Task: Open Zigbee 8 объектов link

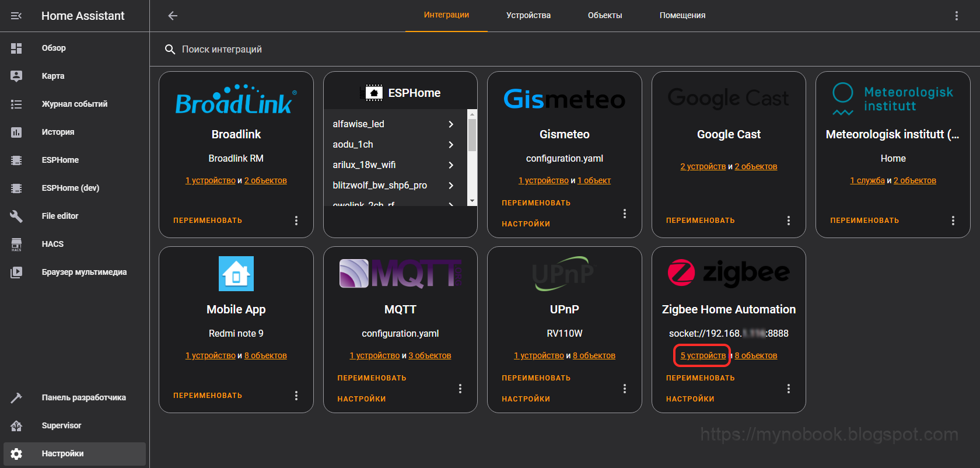Action: tap(756, 355)
